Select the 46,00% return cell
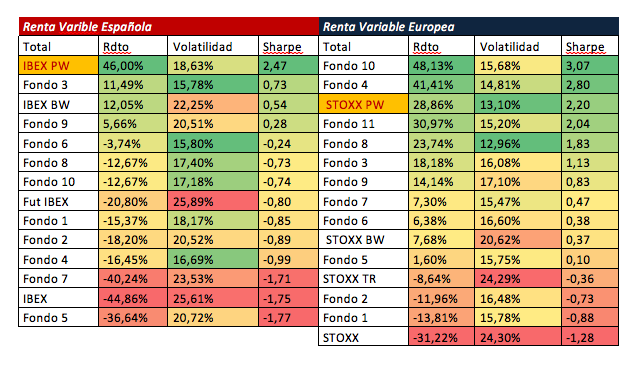Screen dimensions: 631x367 pyautogui.click(x=133, y=66)
